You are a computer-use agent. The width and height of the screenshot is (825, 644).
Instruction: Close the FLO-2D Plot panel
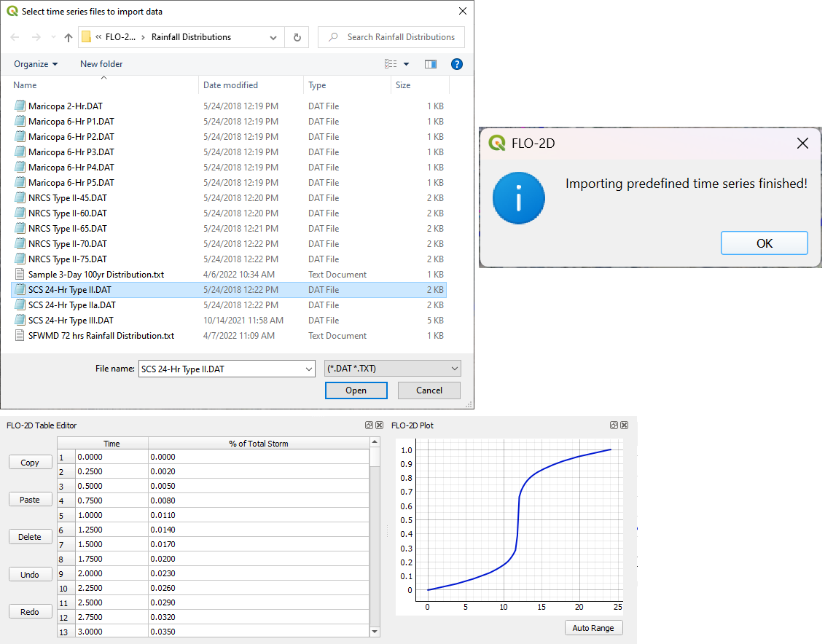click(x=624, y=425)
